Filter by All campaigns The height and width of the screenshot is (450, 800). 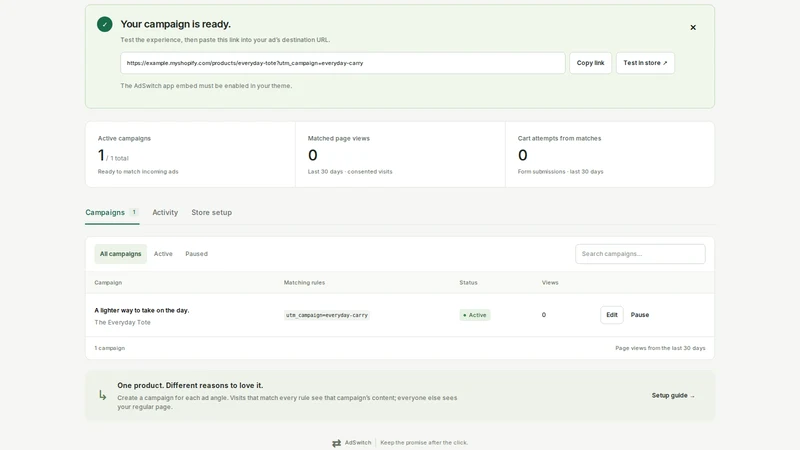point(120,254)
